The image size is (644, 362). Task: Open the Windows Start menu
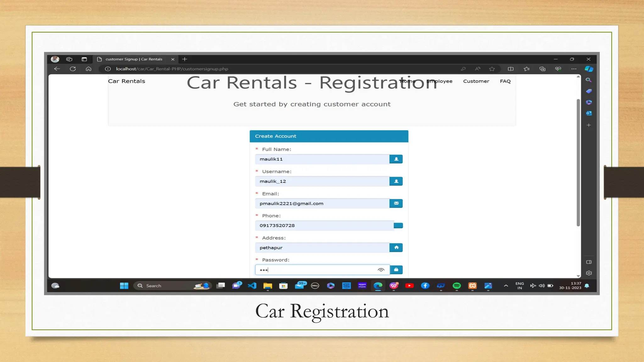(124, 286)
